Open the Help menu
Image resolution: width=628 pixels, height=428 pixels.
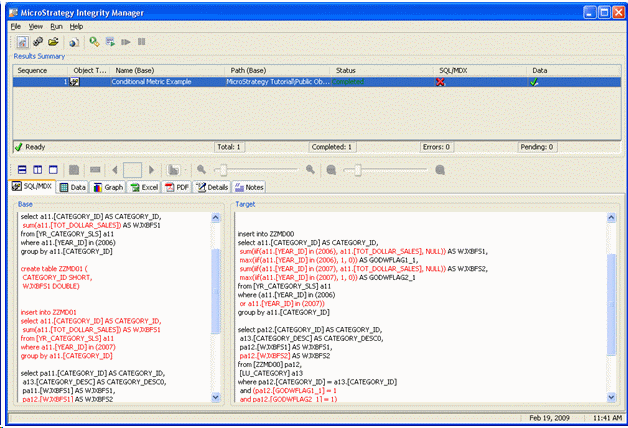point(76,26)
